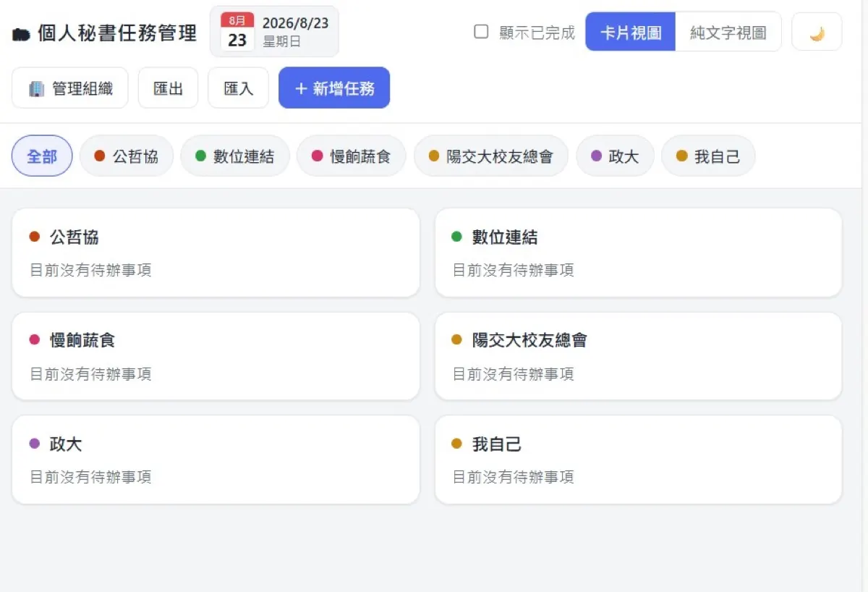
Task: Click the 匯入 button
Action: tap(238, 88)
